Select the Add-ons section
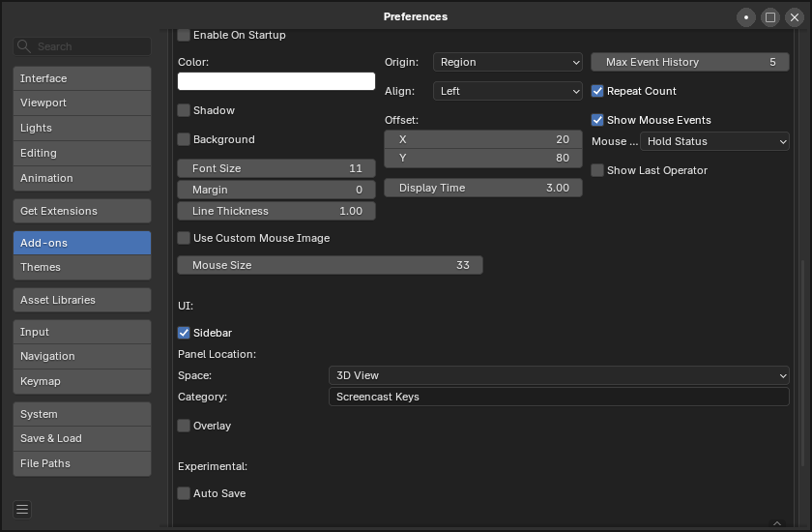Viewport: 812px width, 532px height. point(82,243)
